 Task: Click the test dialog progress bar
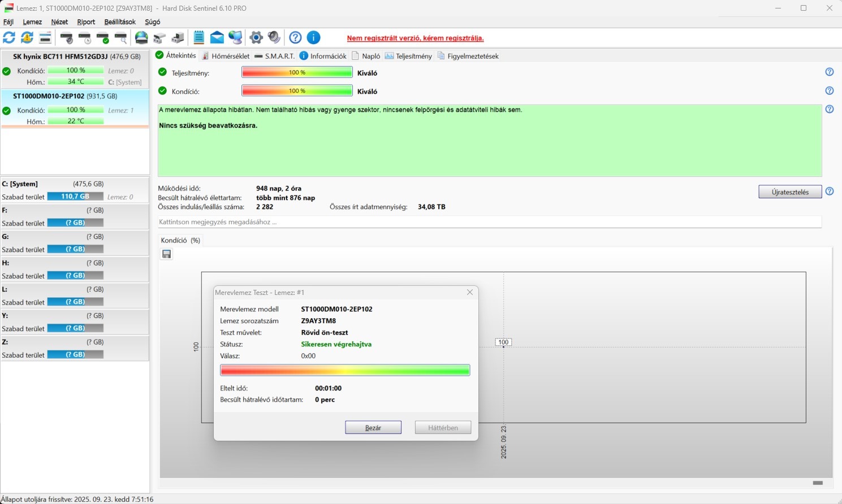tap(345, 370)
